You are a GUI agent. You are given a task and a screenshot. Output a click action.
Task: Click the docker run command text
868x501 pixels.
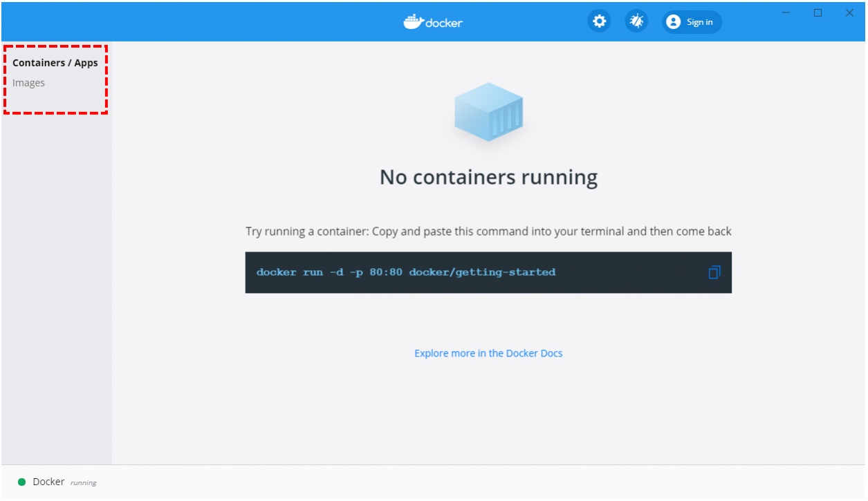pyautogui.click(x=406, y=272)
